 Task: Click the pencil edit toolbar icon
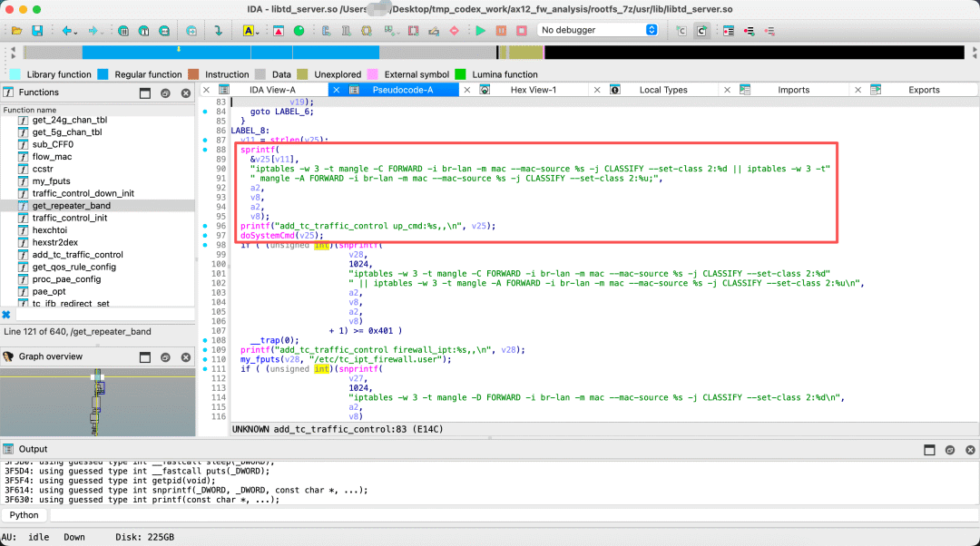tap(434, 30)
